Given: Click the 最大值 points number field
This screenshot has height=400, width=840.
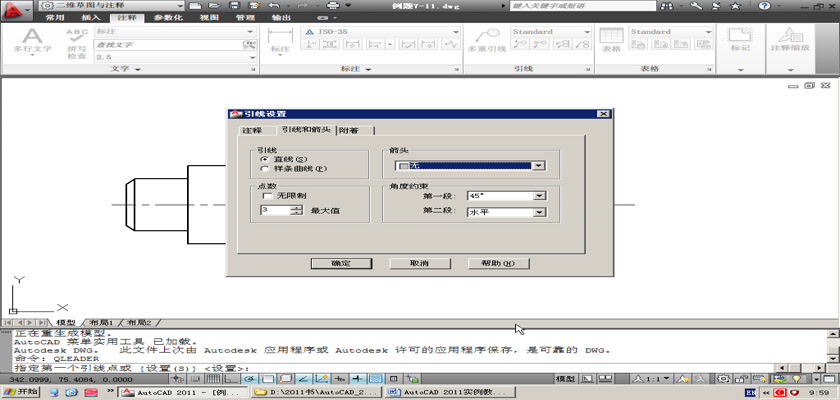Looking at the screenshot, I should click(275, 210).
